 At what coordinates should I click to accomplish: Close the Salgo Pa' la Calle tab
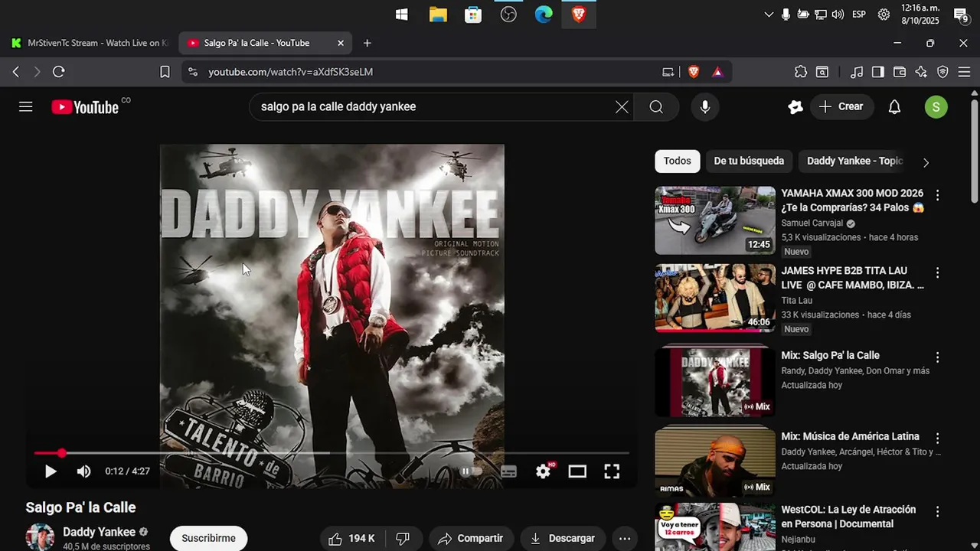[x=341, y=43]
